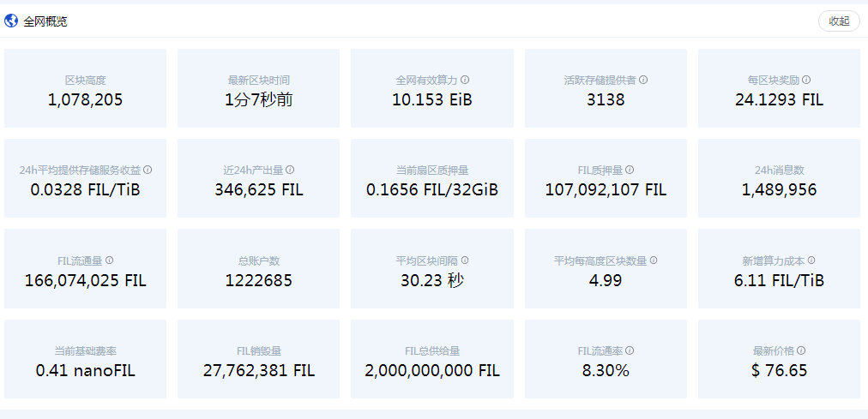Image resolution: width=868 pixels, height=419 pixels.
Task: Click the 总账户数 value 1222685
Action: (x=258, y=280)
